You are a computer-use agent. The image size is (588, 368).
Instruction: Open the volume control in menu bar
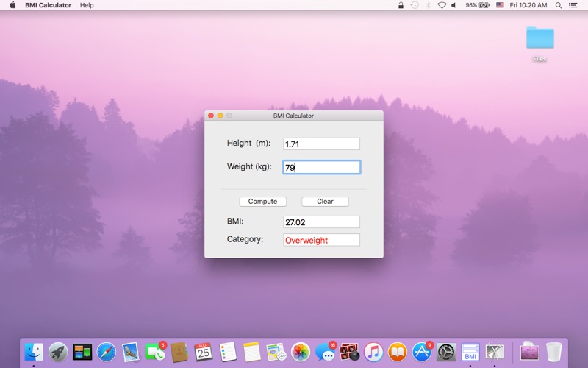(x=453, y=5)
